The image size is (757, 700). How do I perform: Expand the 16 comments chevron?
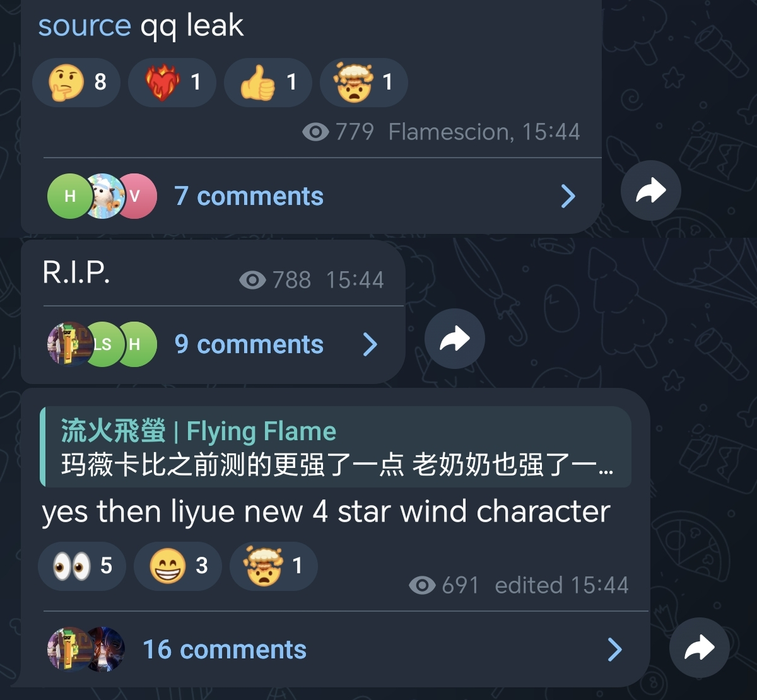click(615, 650)
